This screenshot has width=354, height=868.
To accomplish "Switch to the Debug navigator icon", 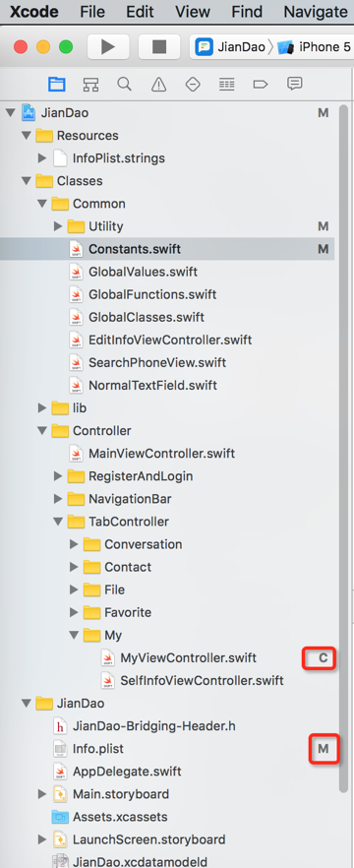I will pyautogui.click(x=226, y=85).
